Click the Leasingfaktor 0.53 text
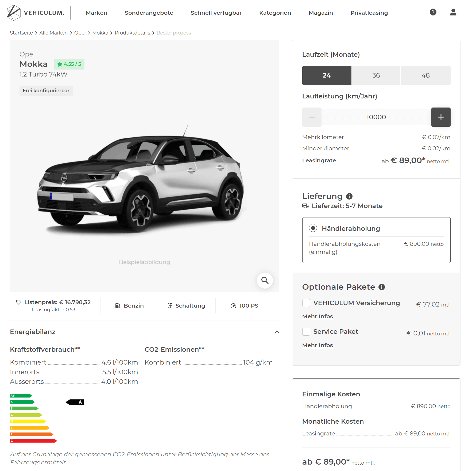This screenshot has height=471, width=476. [53, 310]
